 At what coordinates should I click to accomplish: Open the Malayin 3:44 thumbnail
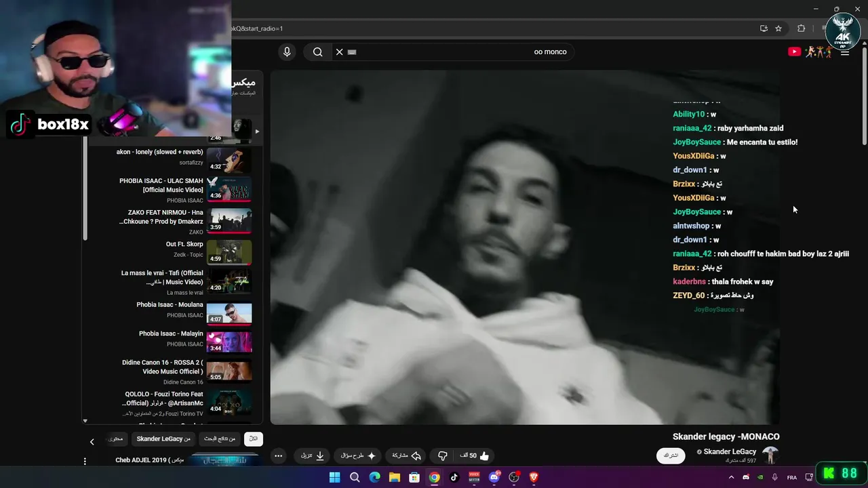229,342
